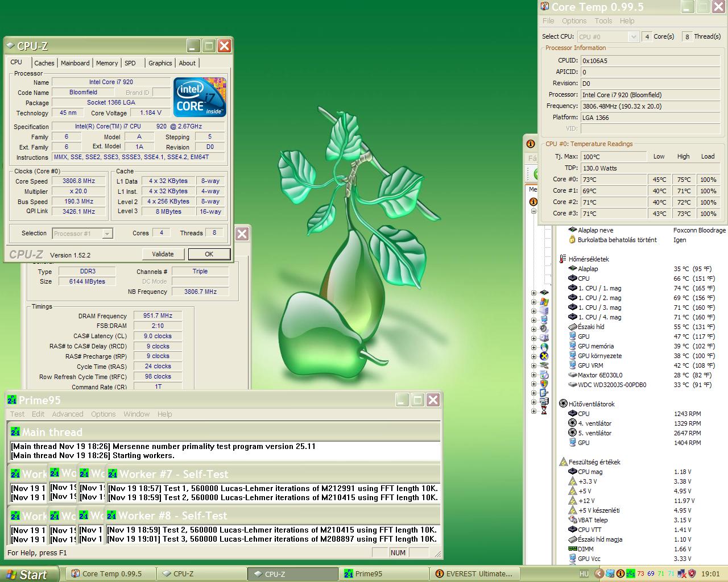Open the Options menu in Core Temp

[574, 20]
